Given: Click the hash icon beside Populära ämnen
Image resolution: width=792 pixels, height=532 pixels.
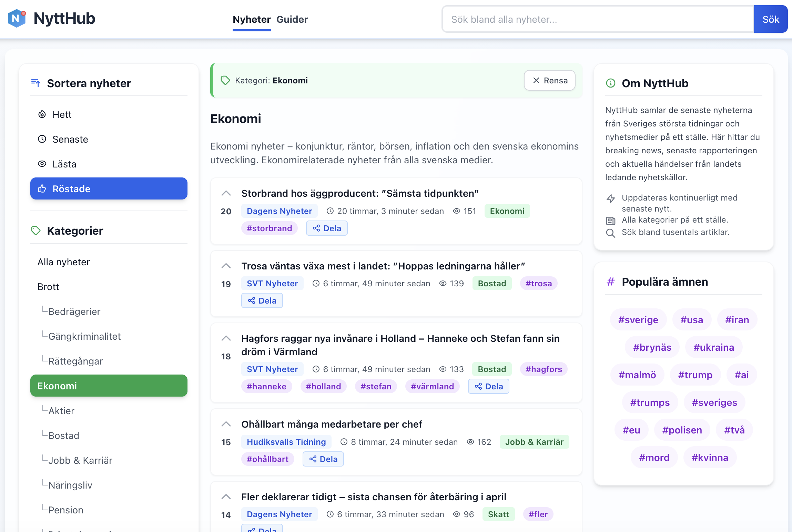Looking at the screenshot, I should click(610, 282).
